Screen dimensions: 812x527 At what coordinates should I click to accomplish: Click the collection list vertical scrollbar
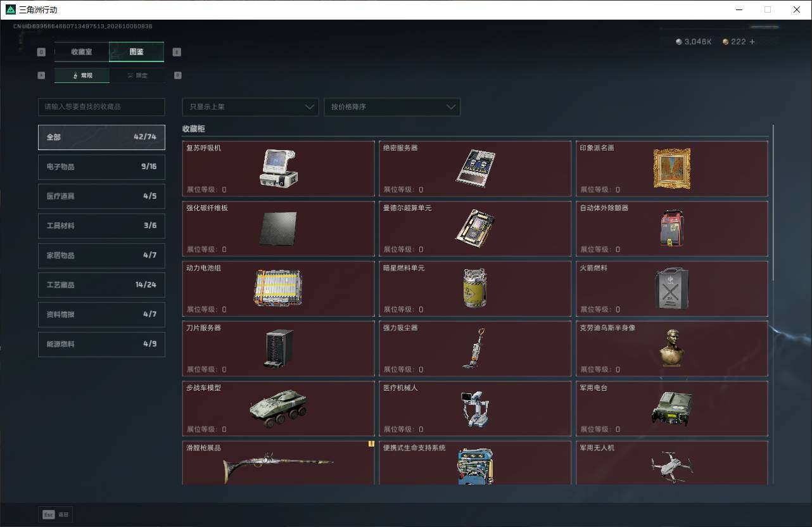[x=773, y=203]
